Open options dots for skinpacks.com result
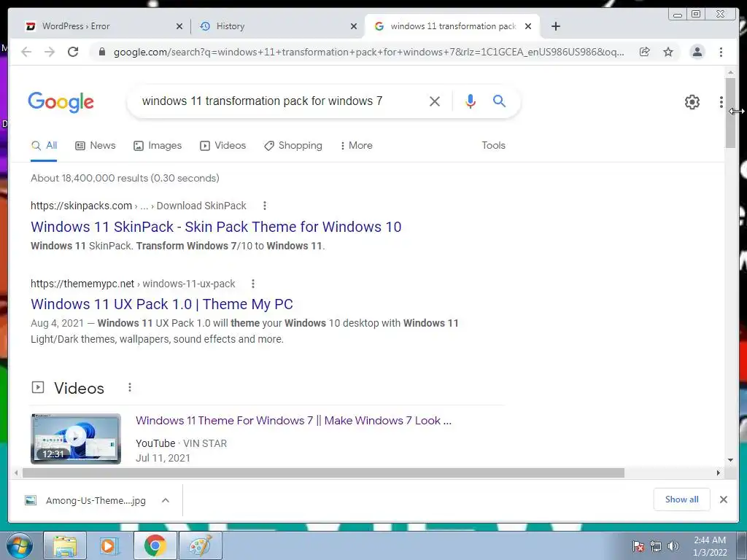Image resolution: width=747 pixels, height=560 pixels. pyautogui.click(x=264, y=206)
